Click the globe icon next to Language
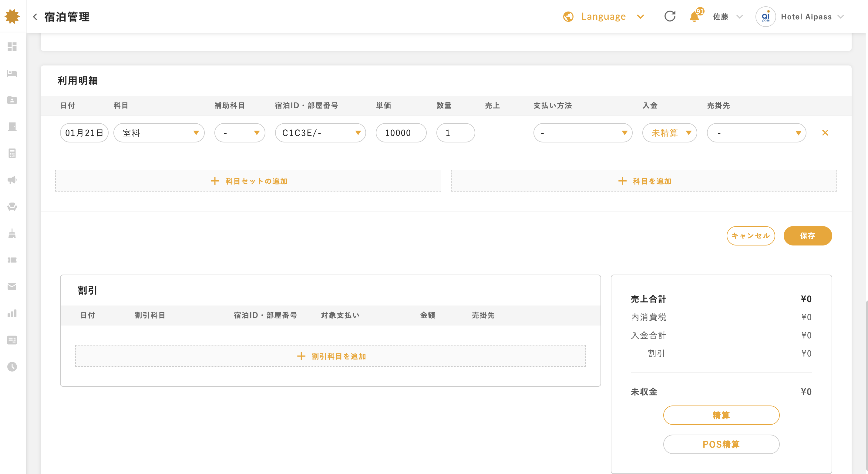This screenshot has width=868, height=474. coord(568,16)
